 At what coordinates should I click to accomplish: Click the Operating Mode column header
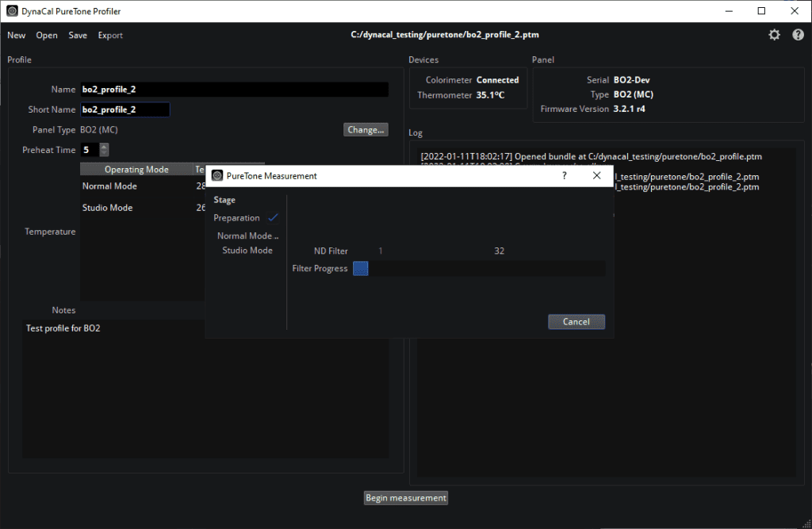point(136,170)
